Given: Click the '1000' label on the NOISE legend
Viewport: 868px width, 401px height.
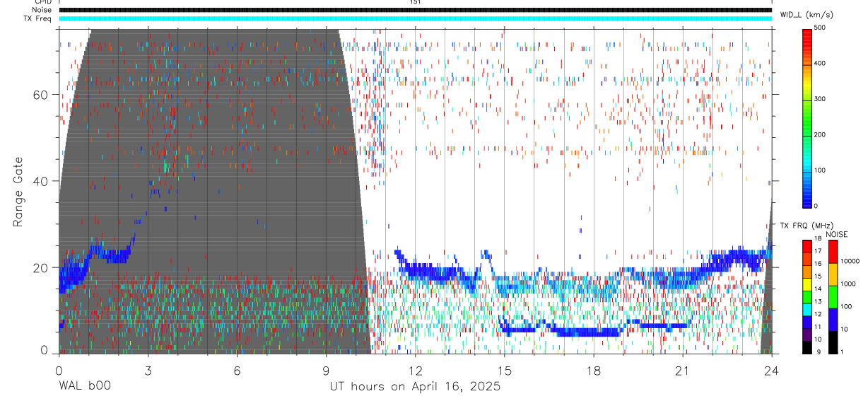Looking at the screenshot, I should pyautogui.click(x=849, y=284).
